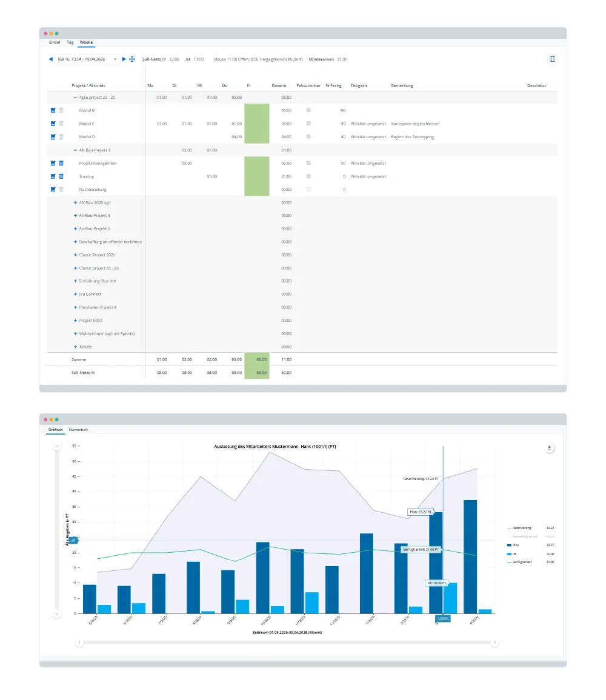The image size is (606, 700).
Task: Click the edit icon for Modul C
Action: tap(53, 124)
